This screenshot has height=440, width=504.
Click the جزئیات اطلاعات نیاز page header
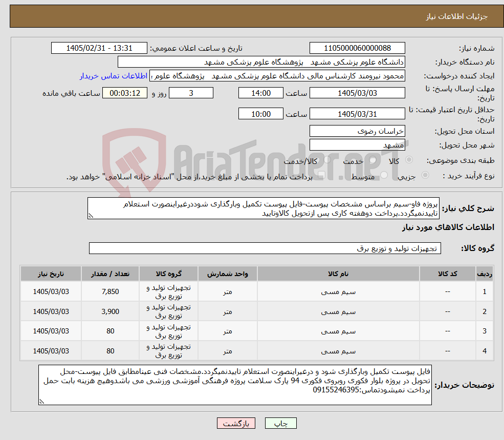click(456, 16)
